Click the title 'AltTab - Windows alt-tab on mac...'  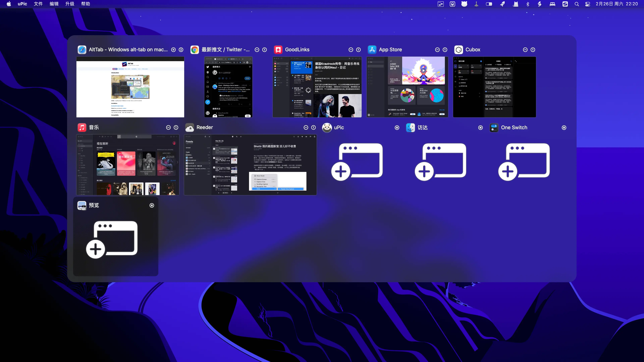(128, 49)
